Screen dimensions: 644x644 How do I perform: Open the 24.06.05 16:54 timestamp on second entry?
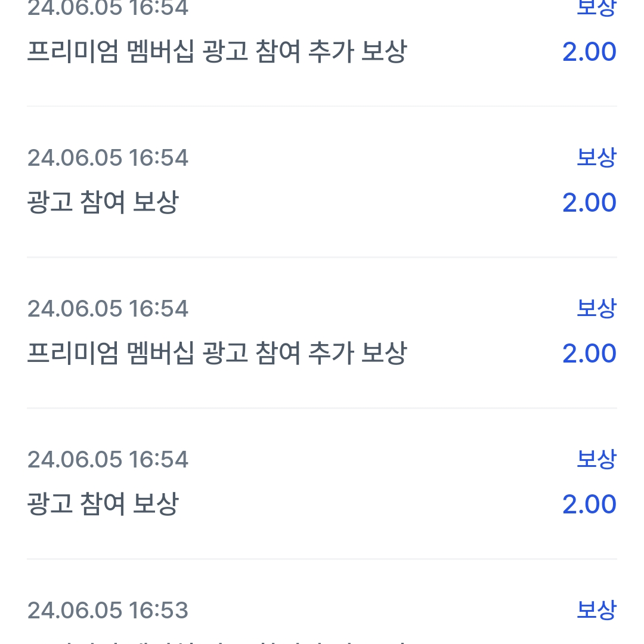(x=107, y=157)
